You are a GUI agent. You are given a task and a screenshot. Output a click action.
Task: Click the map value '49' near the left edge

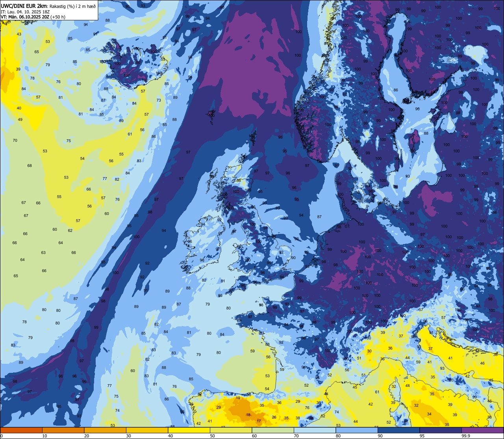pyautogui.click(x=20, y=120)
